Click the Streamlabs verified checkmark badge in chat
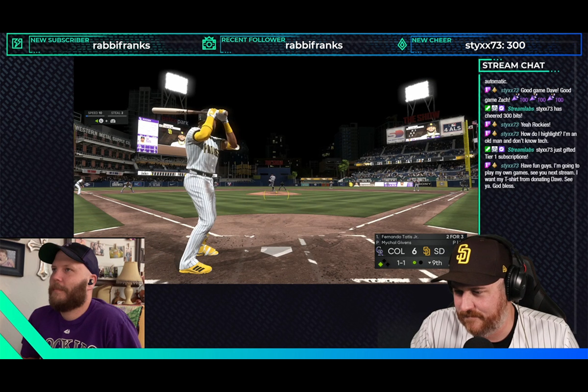 tap(501, 108)
